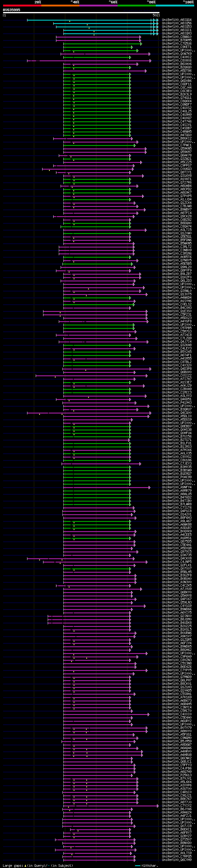Select hit label UniRef100_A0LTS9
197x868 pixels.
177,853
